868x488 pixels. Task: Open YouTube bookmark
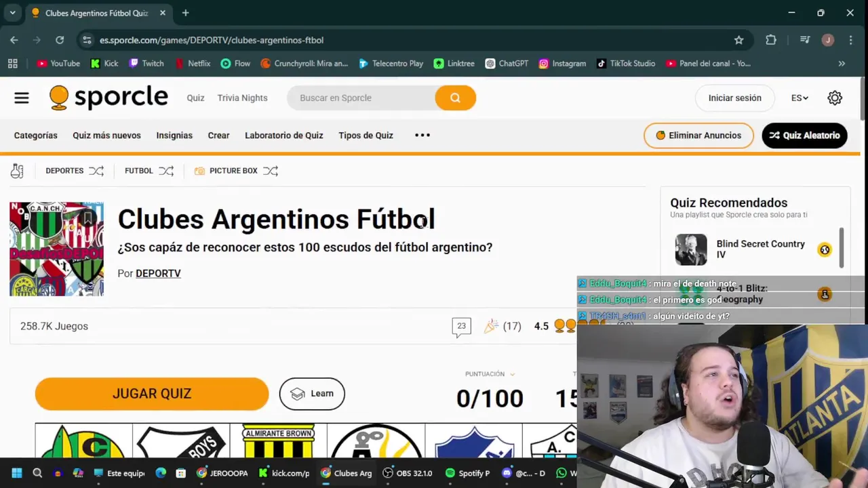(x=58, y=63)
